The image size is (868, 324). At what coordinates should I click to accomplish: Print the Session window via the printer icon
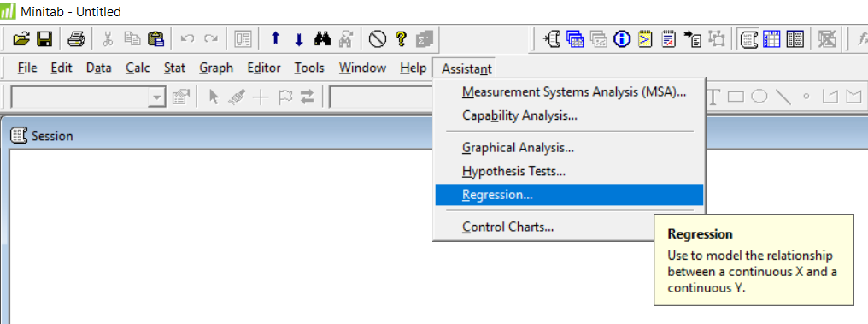[76, 39]
